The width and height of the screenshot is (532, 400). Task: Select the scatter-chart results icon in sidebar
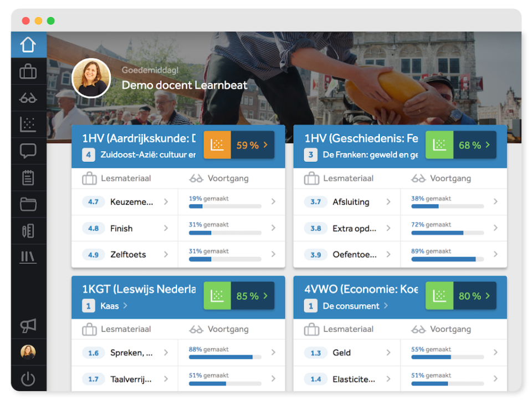tap(28, 124)
